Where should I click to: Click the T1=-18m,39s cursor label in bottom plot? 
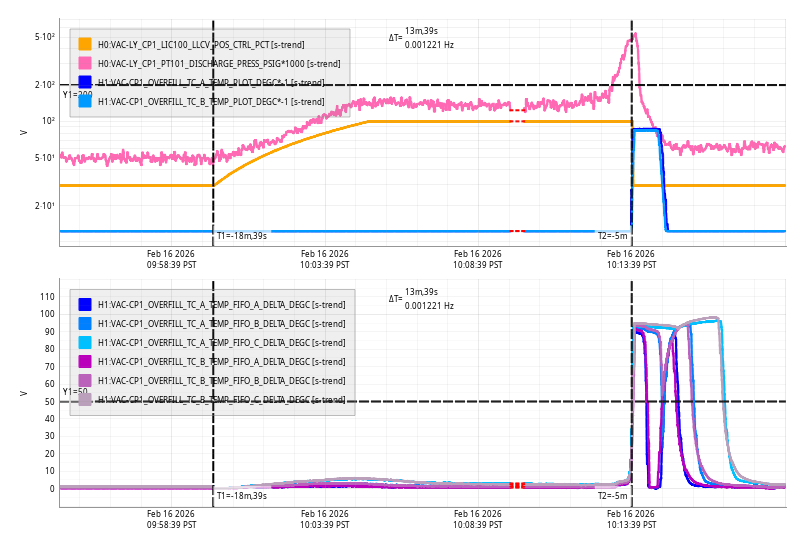coord(241,495)
